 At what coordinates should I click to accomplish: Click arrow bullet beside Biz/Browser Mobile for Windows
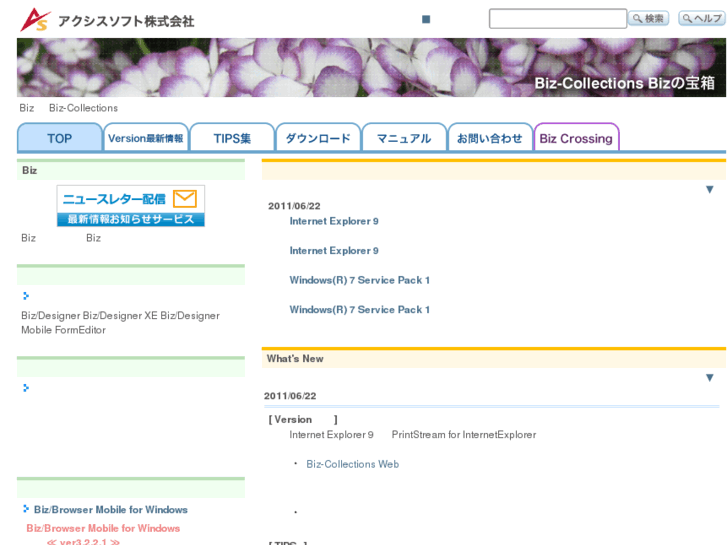tap(26, 509)
